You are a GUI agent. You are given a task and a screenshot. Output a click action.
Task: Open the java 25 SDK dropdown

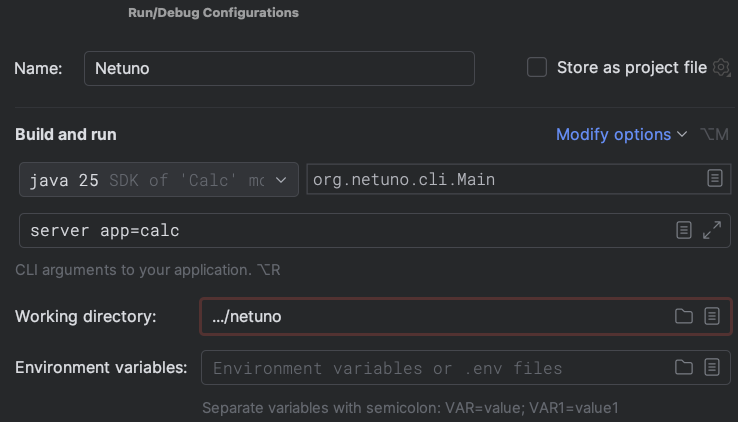point(158,180)
